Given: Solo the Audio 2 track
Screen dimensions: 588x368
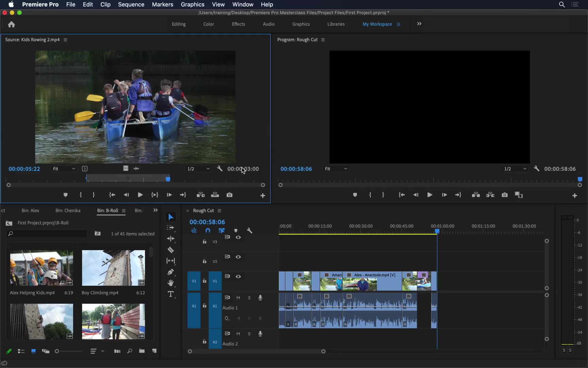Looking at the screenshot, I should [249, 334].
